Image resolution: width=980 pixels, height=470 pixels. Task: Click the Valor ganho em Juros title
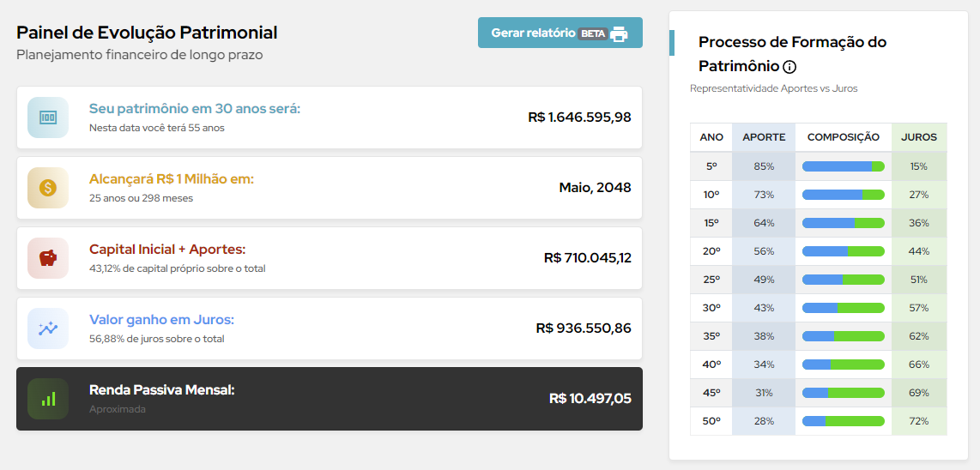(x=161, y=320)
